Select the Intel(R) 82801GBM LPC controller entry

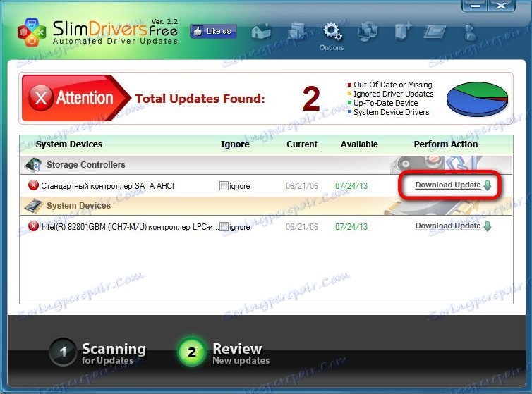tap(130, 227)
